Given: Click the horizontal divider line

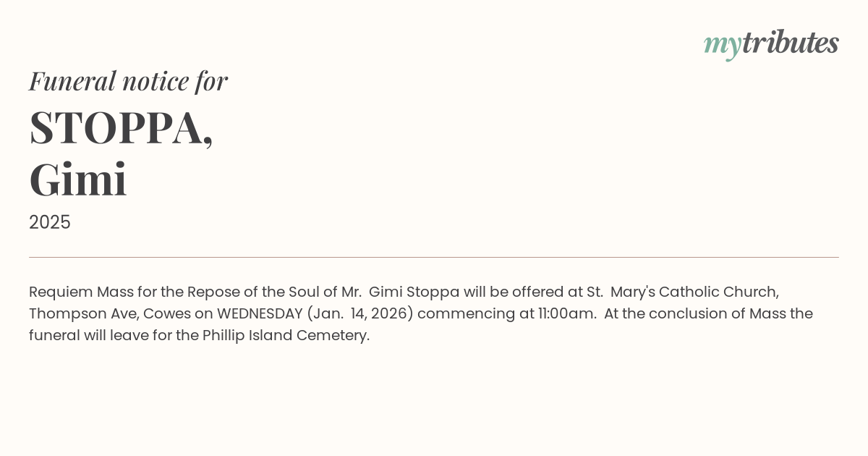Looking at the screenshot, I should point(434,257).
